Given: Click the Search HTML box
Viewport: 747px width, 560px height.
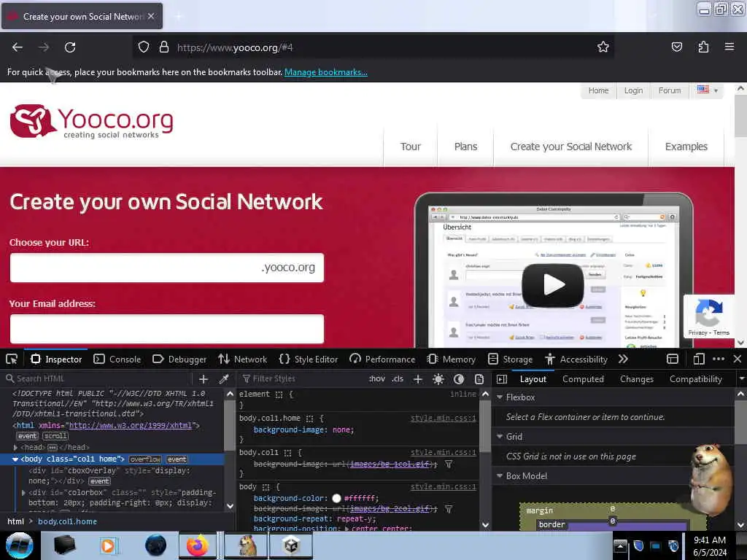Looking at the screenshot, I should (x=98, y=379).
